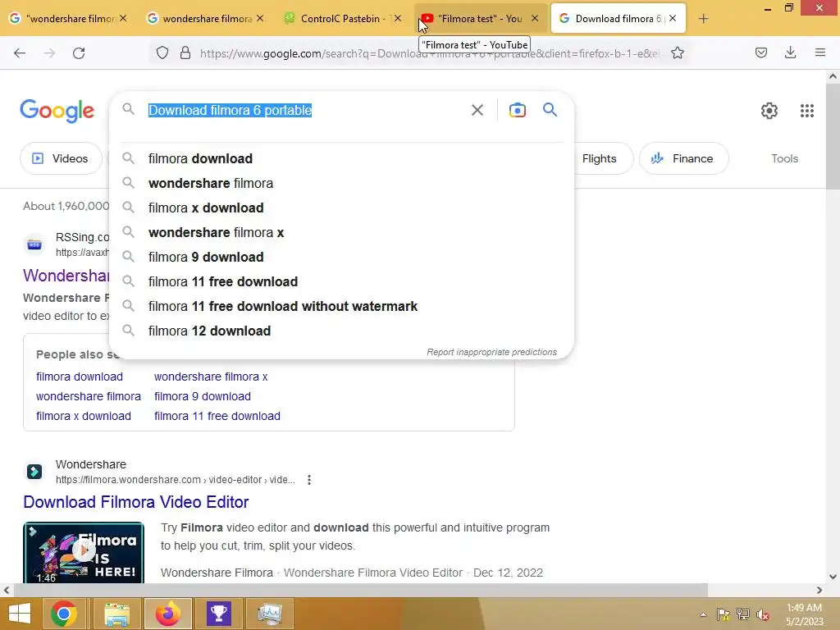
Task: Launch Chrome from the taskbar
Action: [x=64, y=614]
